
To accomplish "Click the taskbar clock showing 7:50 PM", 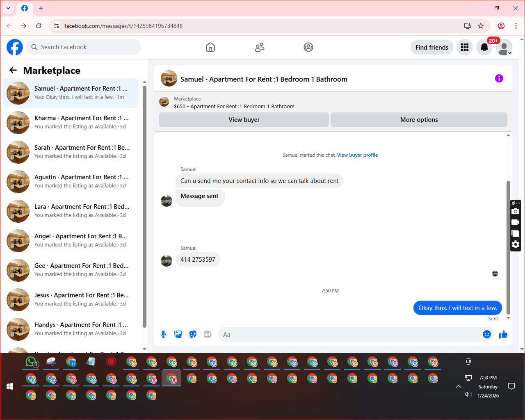I will (x=488, y=378).
